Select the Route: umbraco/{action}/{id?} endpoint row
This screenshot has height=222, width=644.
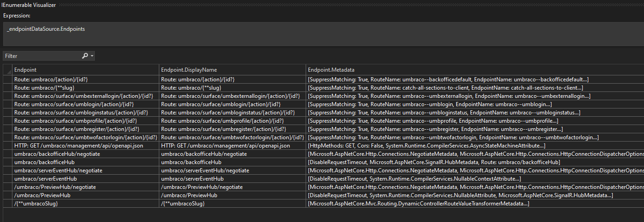tap(323, 80)
